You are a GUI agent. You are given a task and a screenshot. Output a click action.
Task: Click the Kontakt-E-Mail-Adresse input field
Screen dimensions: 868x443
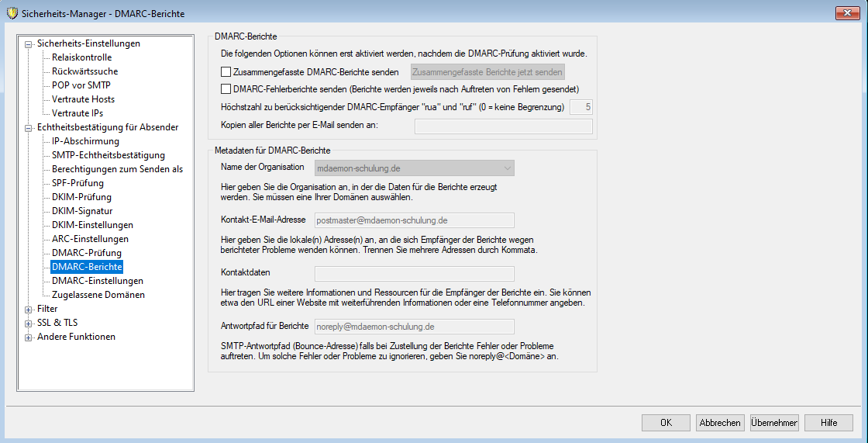coord(414,220)
